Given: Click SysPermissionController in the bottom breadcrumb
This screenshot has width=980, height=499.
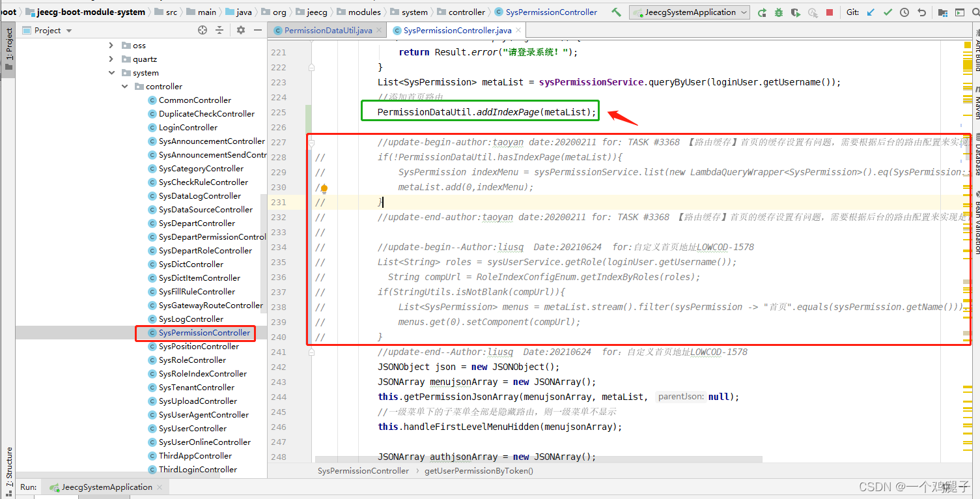Looking at the screenshot, I should [x=363, y=470].
